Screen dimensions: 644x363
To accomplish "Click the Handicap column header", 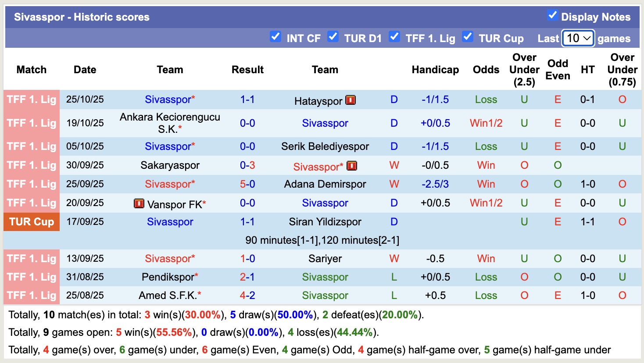I will [x=435, y=69].
